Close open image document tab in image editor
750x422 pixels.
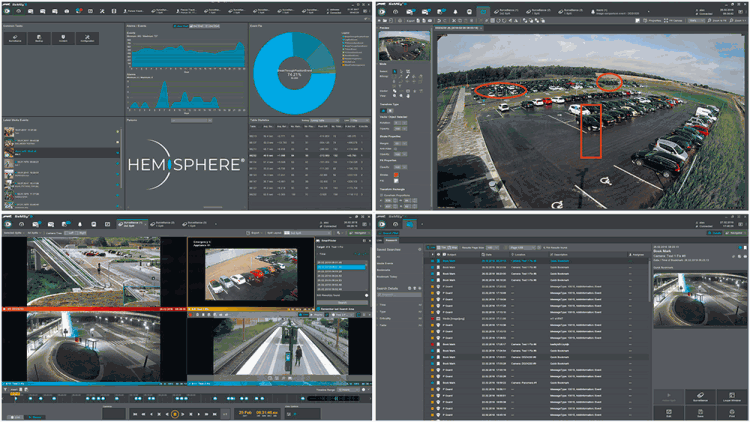click(x=480, y=28)
